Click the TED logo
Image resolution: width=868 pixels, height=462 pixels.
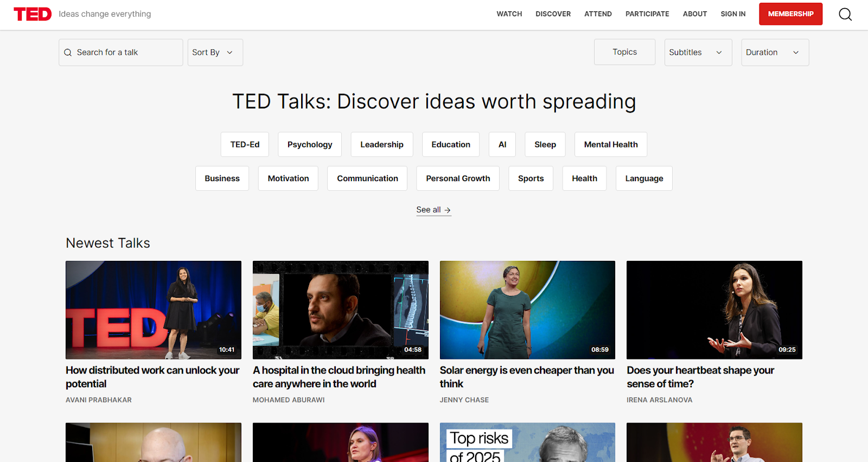pyautogui.click(x=33, y=14)
